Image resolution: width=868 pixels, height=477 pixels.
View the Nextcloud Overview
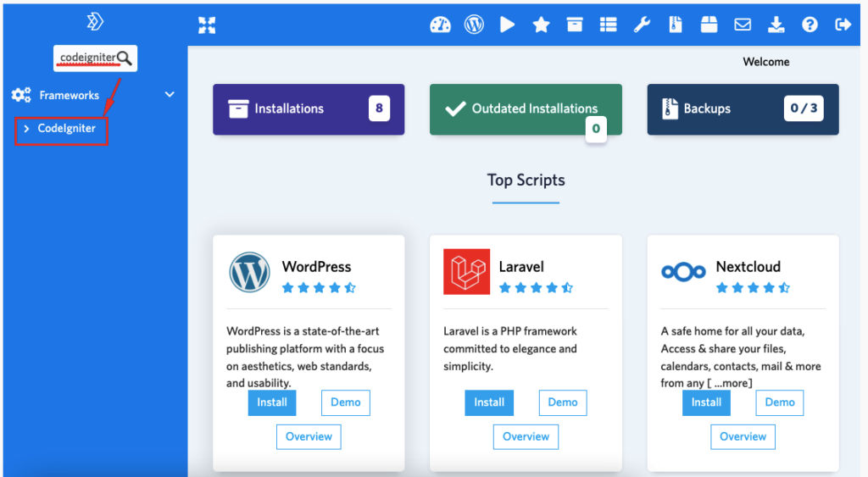[743, 436]
